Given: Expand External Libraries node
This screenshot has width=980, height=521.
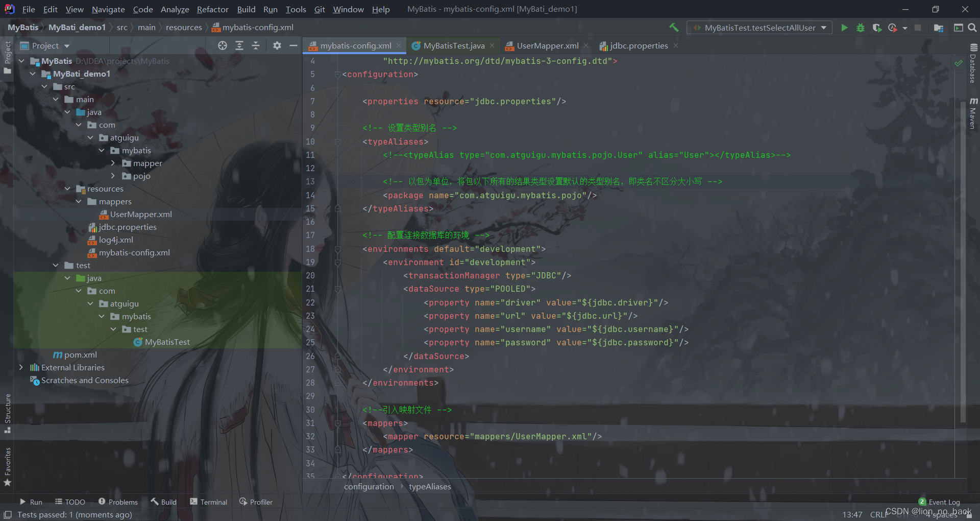Looking at the screenshot, I should [x=21, y=367].
